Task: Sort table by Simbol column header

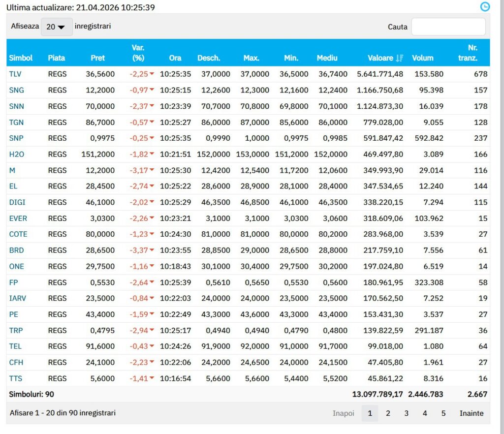Action: (x=21, y=58)
